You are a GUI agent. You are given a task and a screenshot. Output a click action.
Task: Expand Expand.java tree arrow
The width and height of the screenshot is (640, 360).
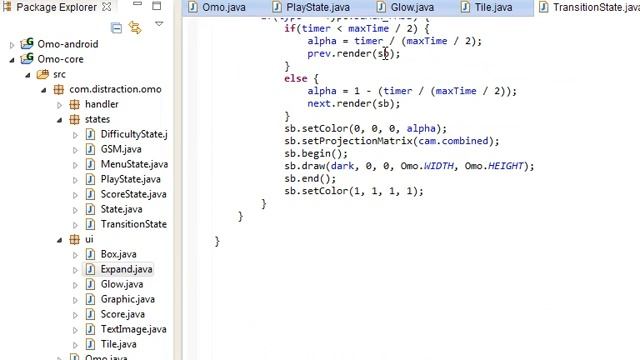[x=76, y=270]
